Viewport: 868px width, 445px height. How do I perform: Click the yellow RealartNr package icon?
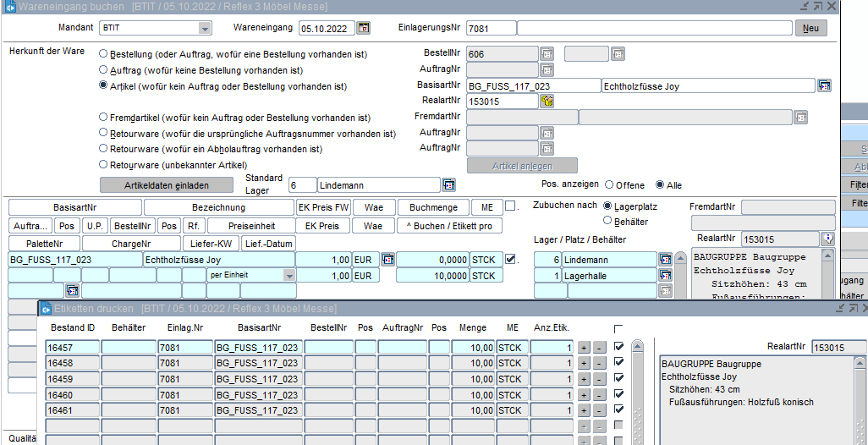(x=547, y=102)
